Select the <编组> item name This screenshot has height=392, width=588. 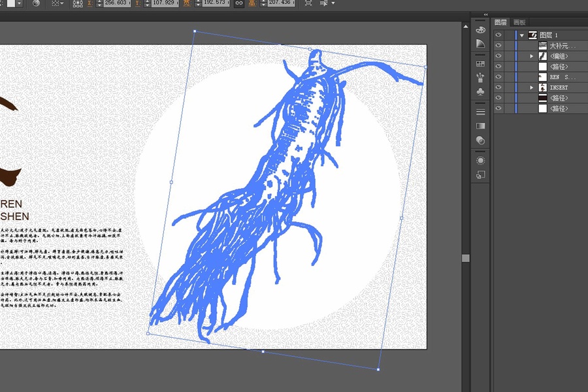click(x=559, y=56)
